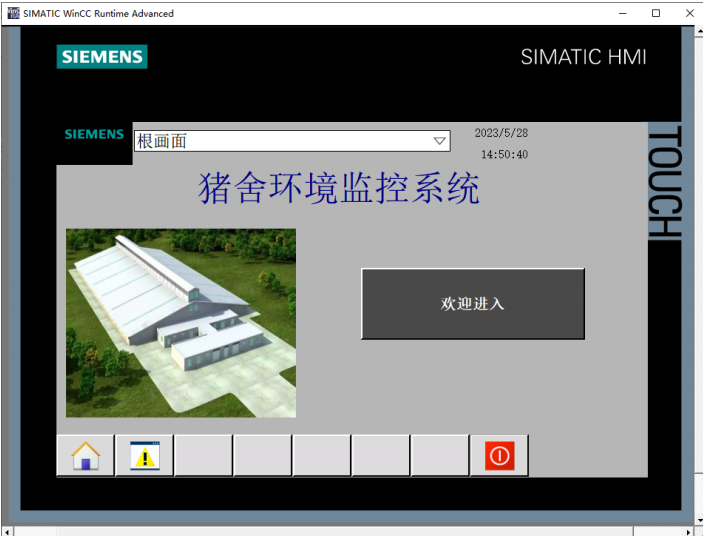Click the SIMATIC HMI label
Screen dimensions: 703x538
click(583, 57)
